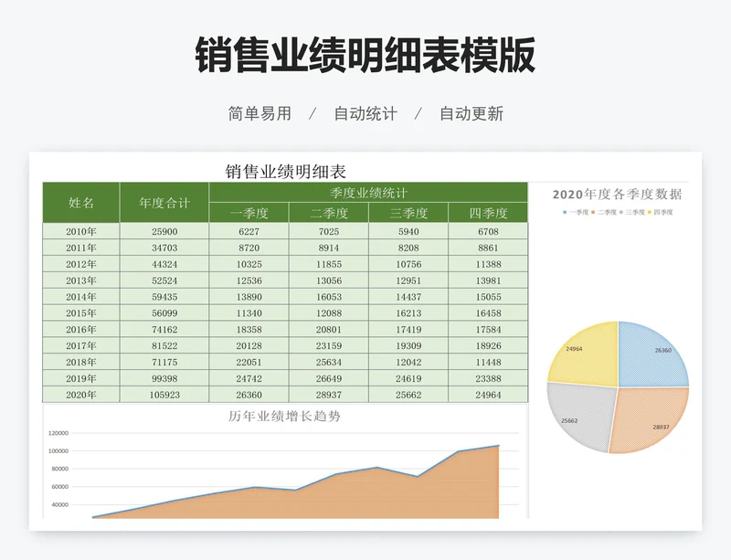Click the 姓名 header cell
The width and height of the screenshot is (731, 560).
coord(81,203)
